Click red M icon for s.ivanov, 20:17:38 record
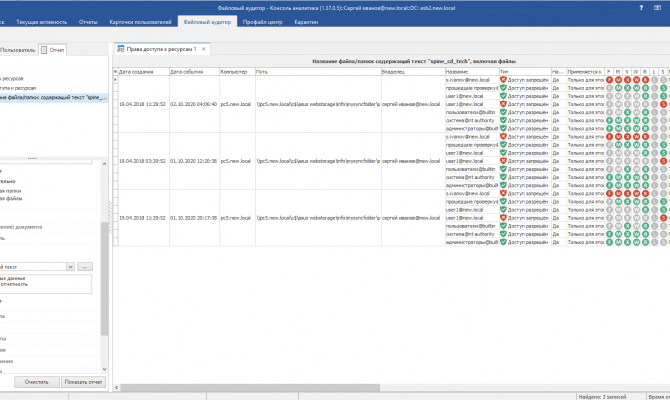Screen dimensions: 670x400 618,194
